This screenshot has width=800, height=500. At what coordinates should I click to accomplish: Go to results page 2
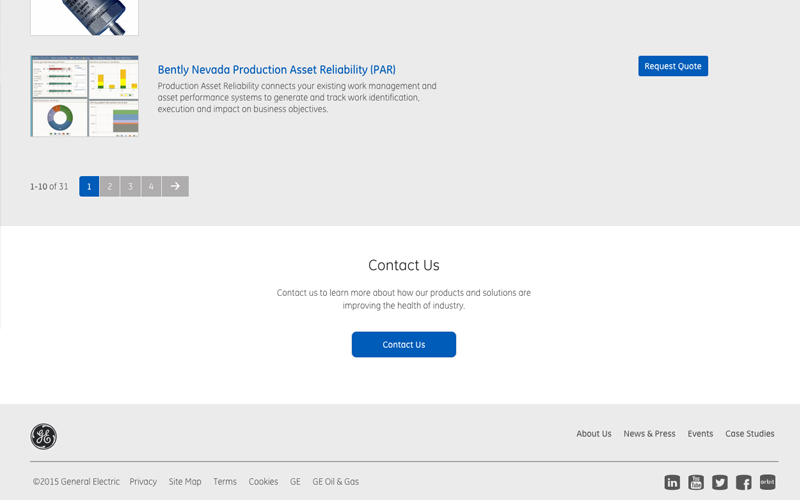click(x=110, y=186)
